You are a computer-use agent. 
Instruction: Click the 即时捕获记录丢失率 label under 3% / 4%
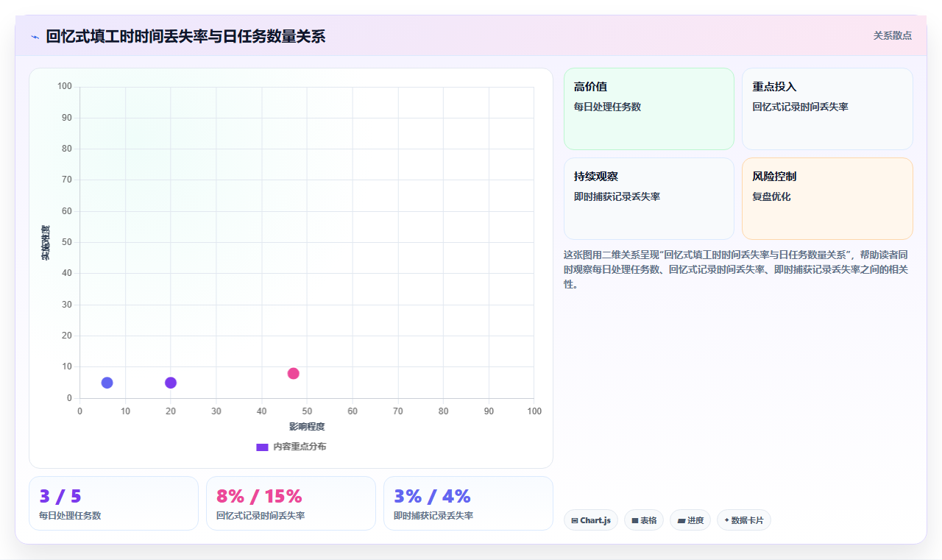pyautogui.click(x=433, y=516)
